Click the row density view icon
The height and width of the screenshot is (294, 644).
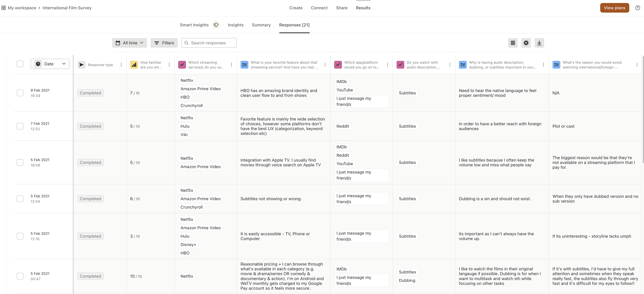click(513, 43)
